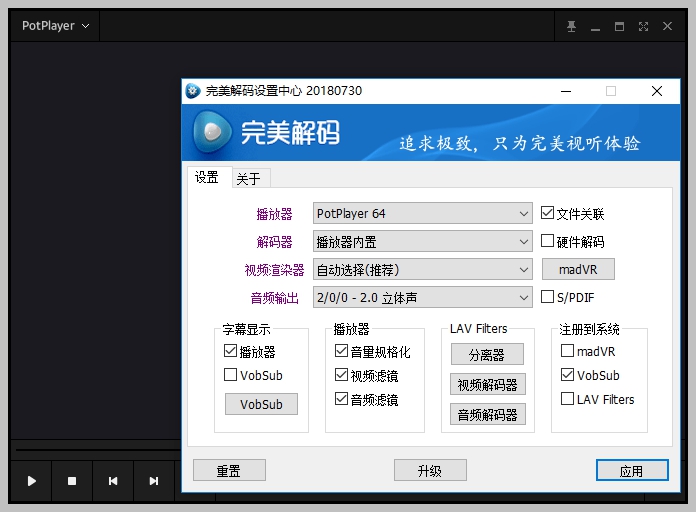696x512 pixels.
Task: Expand the 音频输出 2/0/0 - 2.0 立体声 dropdown
Action: click(423, 298)
